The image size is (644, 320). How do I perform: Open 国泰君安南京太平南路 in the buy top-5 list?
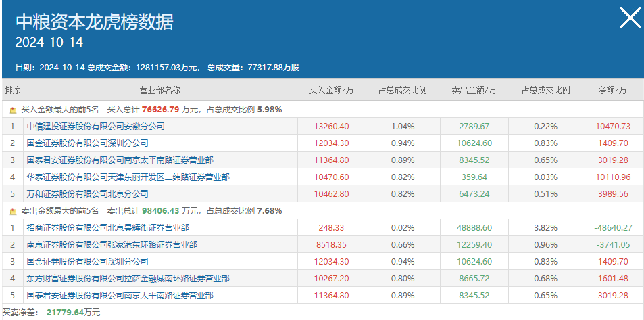coord(120,160)
